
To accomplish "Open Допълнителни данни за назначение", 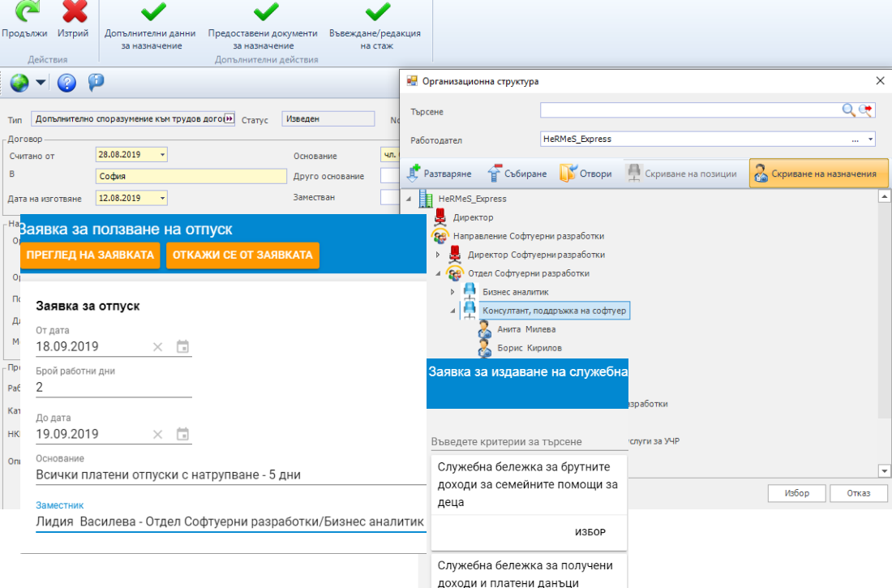I will tap(151, 26).
